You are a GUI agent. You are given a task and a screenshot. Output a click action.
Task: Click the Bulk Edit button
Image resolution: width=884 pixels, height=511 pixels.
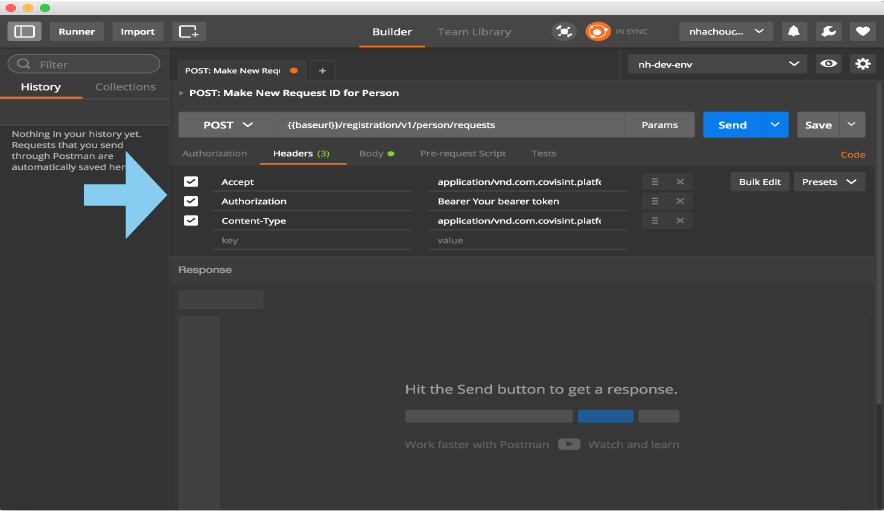[760, 182]
